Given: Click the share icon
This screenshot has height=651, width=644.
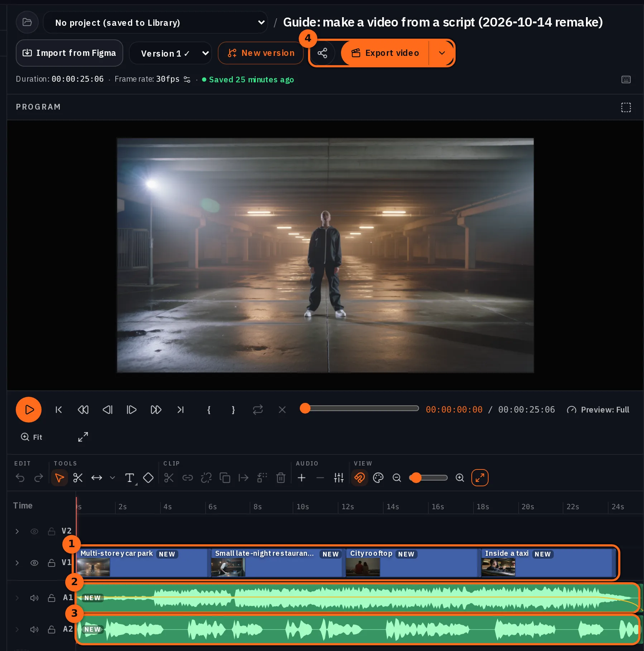Looking at the screenshot, I should tap(322, 53).
